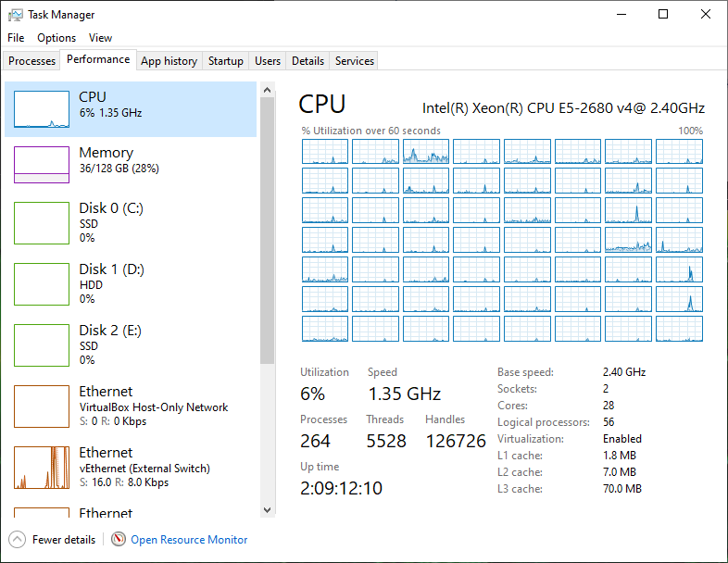Image resolution: width=728 pixels, height=563 pixels.
Task: Open the Options menu
Action: pos(56,38)
